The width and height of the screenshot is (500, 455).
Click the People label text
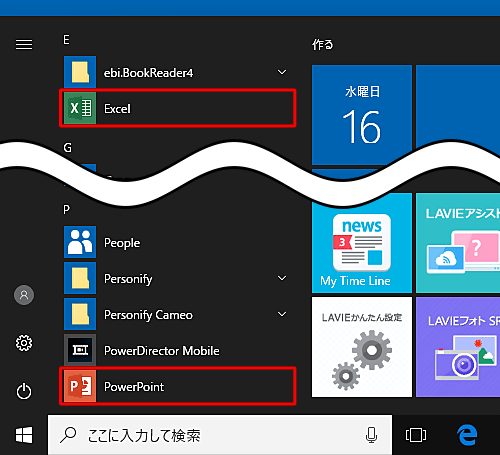click(122, 243)
